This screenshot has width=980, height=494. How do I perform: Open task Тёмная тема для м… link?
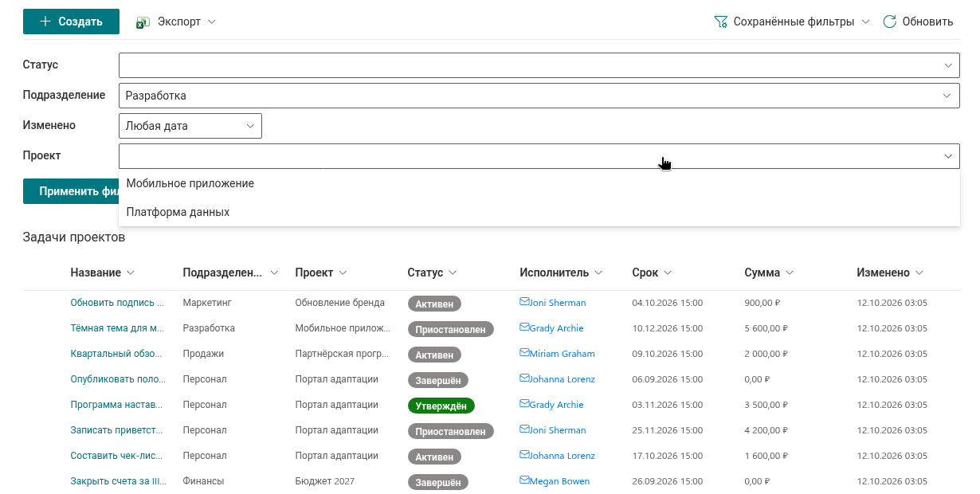(117, 328)
